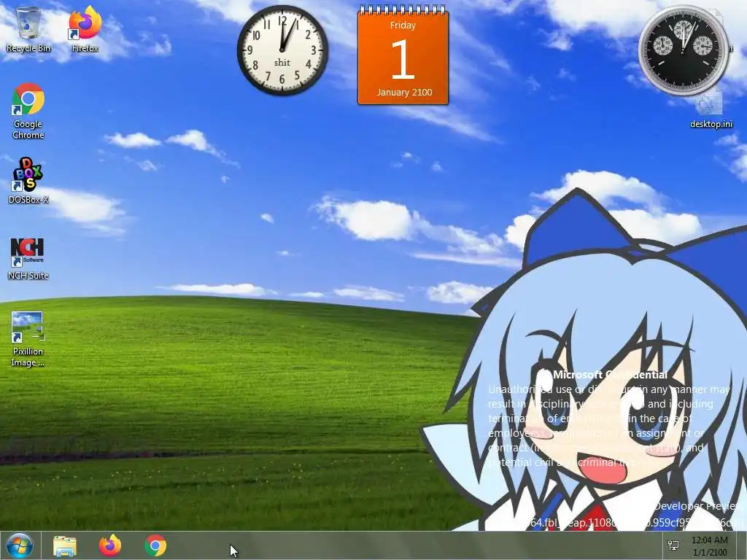This screenshot has width=747, height=560.
Task: Select the NCH Suite desktop shortcut
Action: (x=28, y=259)
